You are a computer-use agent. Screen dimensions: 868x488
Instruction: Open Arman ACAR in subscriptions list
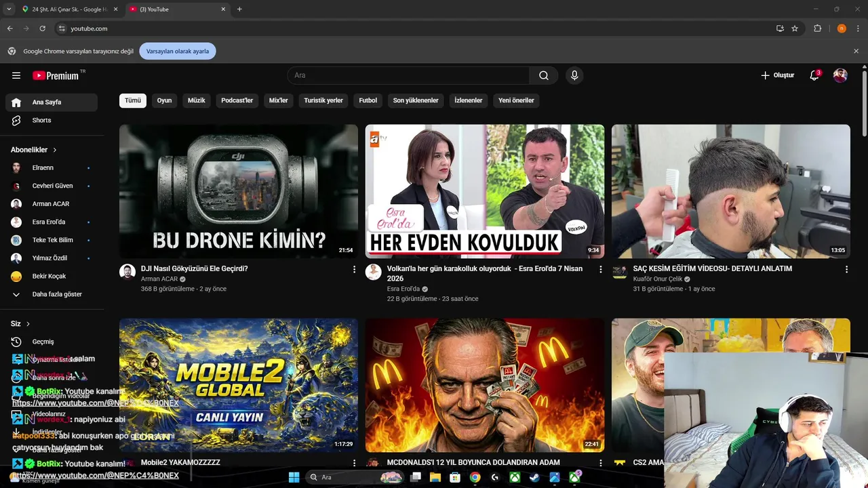(52, 204)
